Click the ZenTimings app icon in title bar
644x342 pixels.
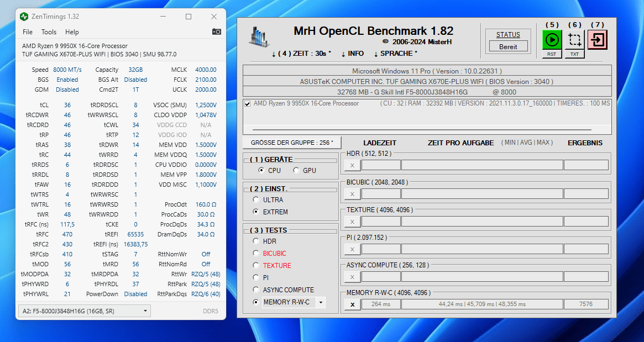[24, 17]
